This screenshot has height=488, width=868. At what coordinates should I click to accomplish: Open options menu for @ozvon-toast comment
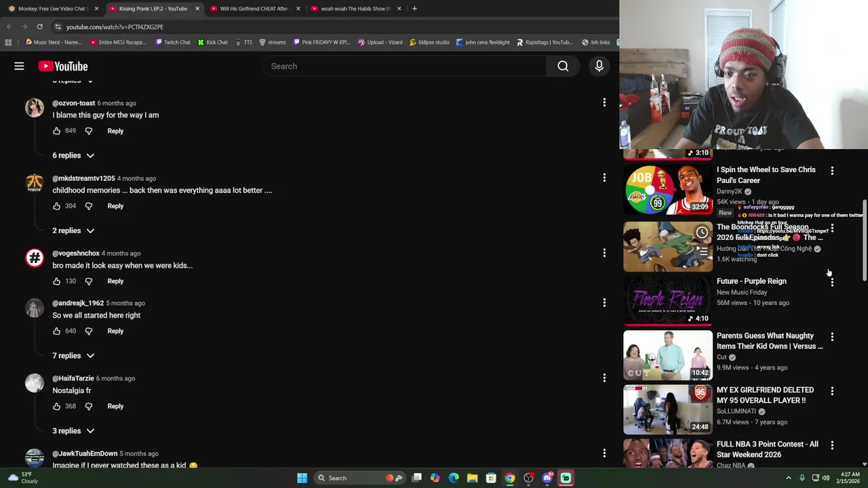[x=604, y=102]
